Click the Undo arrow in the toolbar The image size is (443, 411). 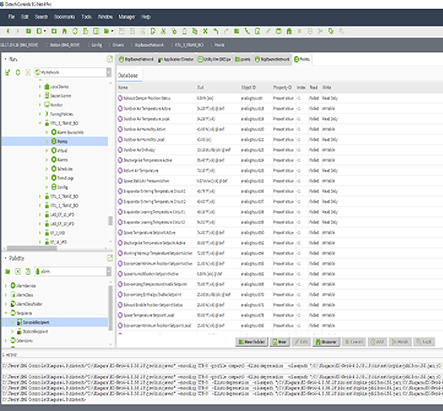point(216,31)
